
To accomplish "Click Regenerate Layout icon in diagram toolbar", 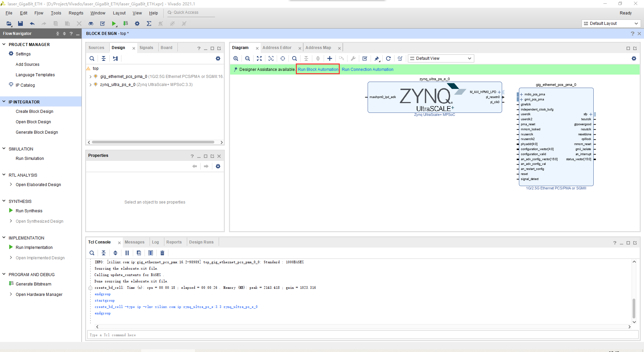I will pyautogui.click(x=388, y=58).
